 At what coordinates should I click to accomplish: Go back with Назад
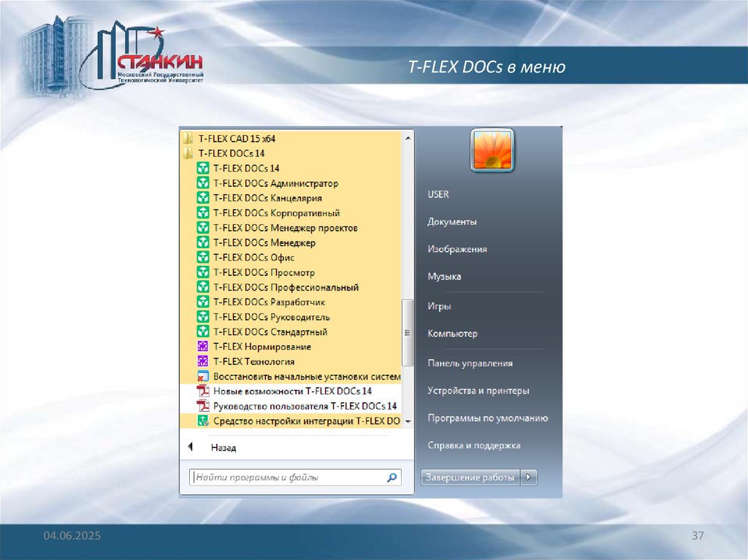pos(224,448)
